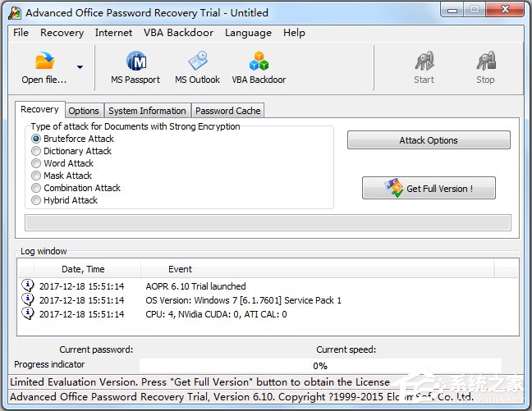
Task: Click the Attack Options button
Action: 429,140
